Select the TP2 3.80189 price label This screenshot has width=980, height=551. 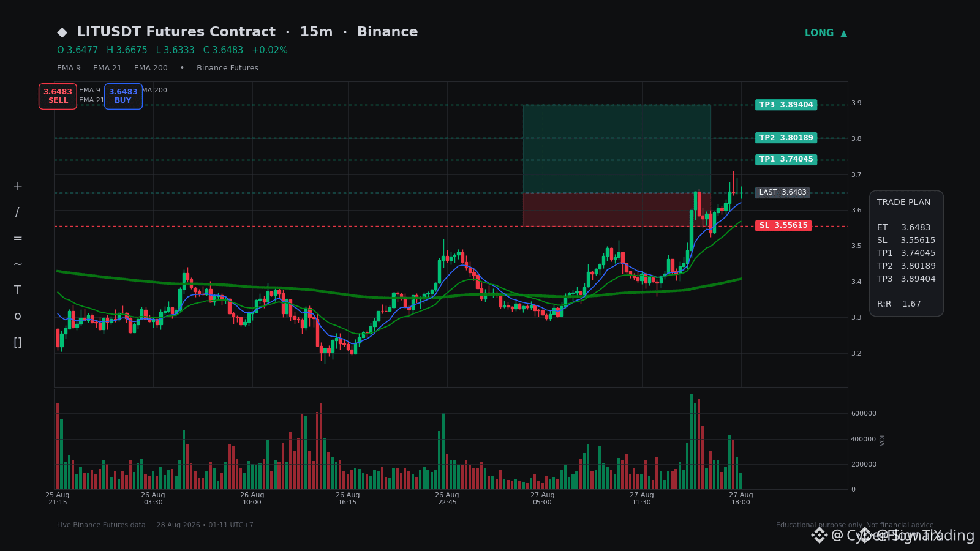click(786, 138)
